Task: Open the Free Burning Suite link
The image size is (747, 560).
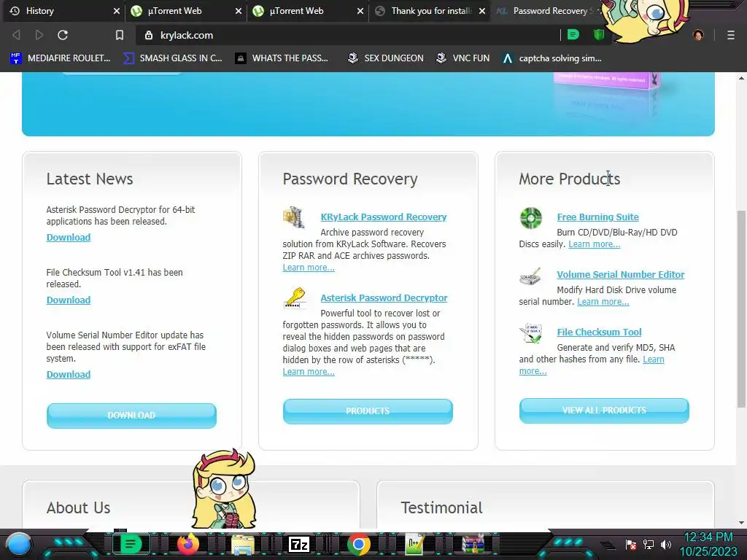Action: coord(598,217)
